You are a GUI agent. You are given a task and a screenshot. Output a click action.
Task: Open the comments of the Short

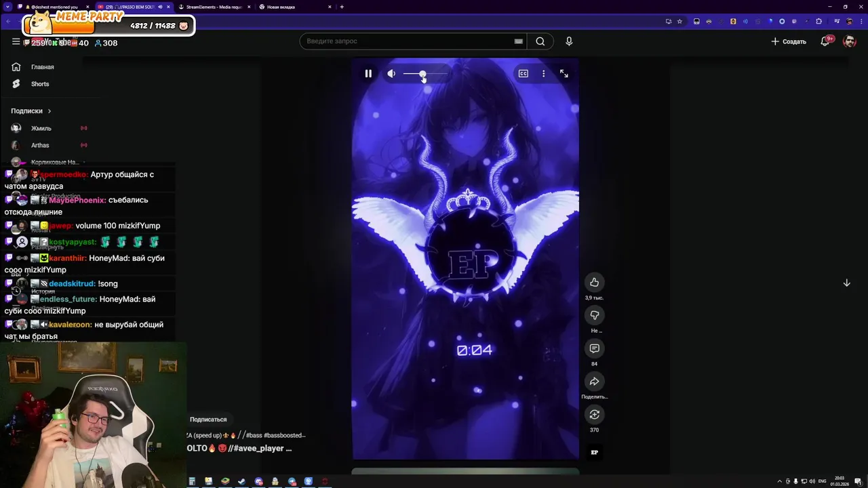tap(595, 348)
